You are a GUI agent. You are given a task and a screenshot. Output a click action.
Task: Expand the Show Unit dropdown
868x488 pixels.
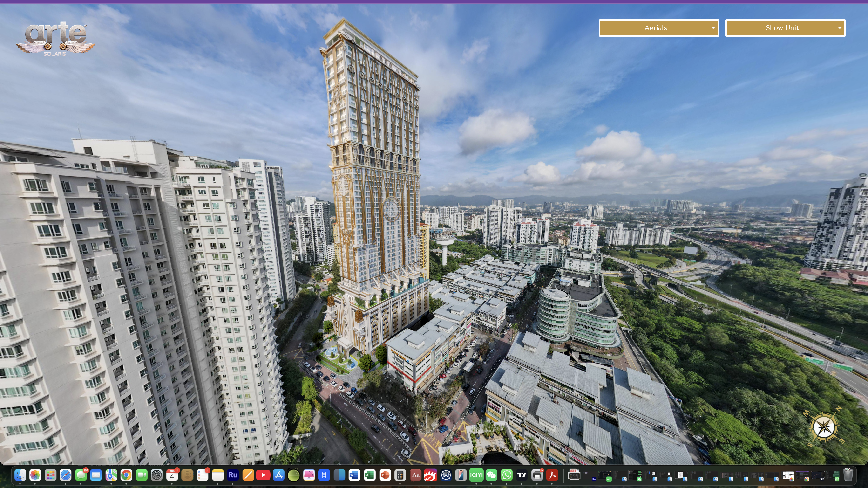[x=785, y=28]
